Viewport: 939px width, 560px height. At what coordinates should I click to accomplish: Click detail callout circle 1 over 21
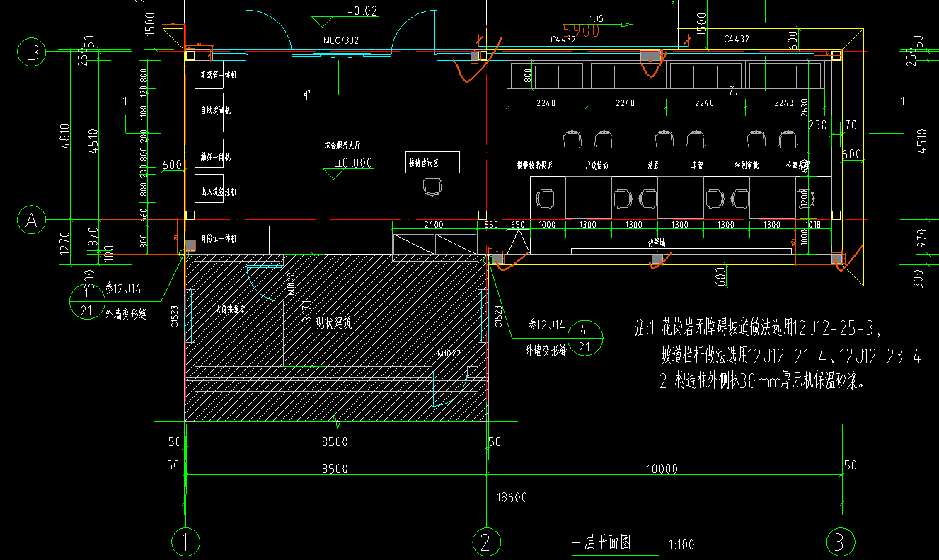[86, 303]
